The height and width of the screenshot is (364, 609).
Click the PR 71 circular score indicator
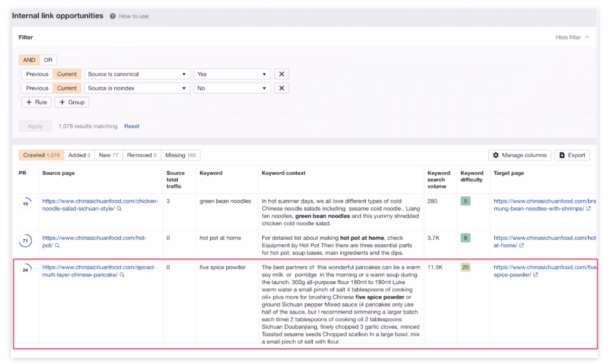tap(26, 241)
